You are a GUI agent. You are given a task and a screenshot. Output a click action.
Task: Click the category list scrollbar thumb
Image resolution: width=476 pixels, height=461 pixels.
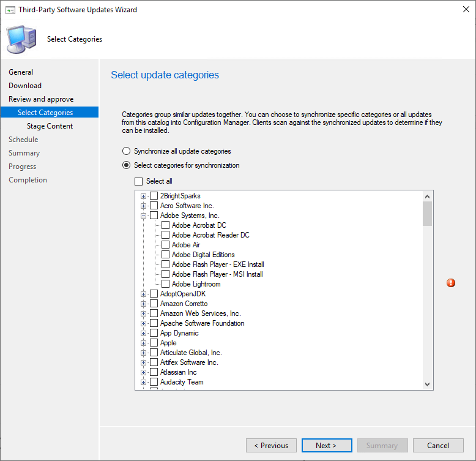(x=427, y=214)
